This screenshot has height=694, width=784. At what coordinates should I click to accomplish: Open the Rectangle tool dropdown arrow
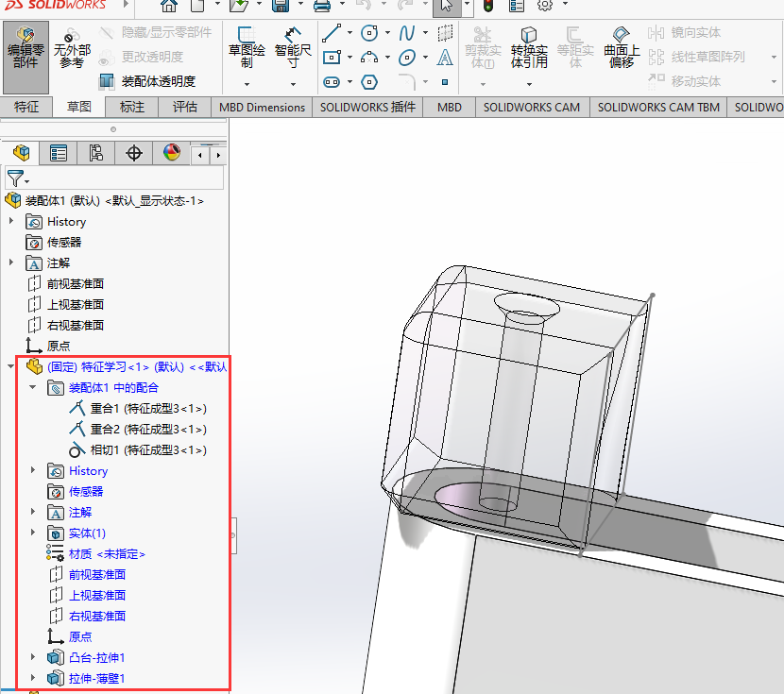(x=349, y=58)
